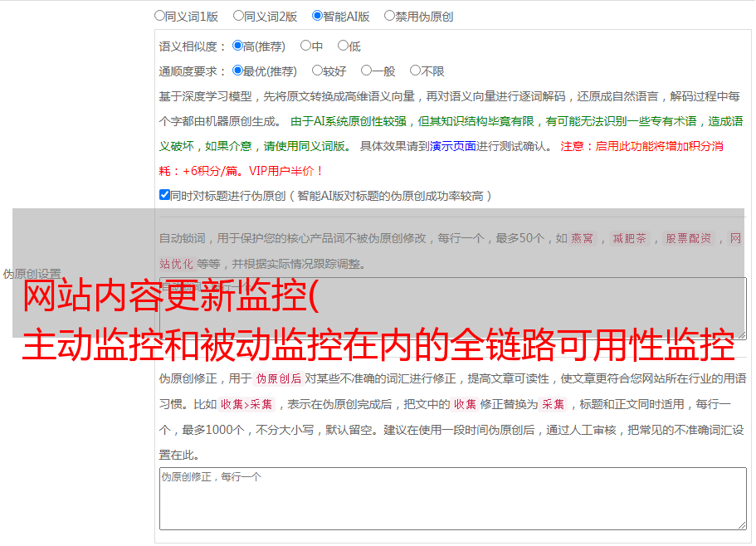Set 通顺度要求 to 一般
The height and width of the screenshot is (546, 756).
pos(367,71)
